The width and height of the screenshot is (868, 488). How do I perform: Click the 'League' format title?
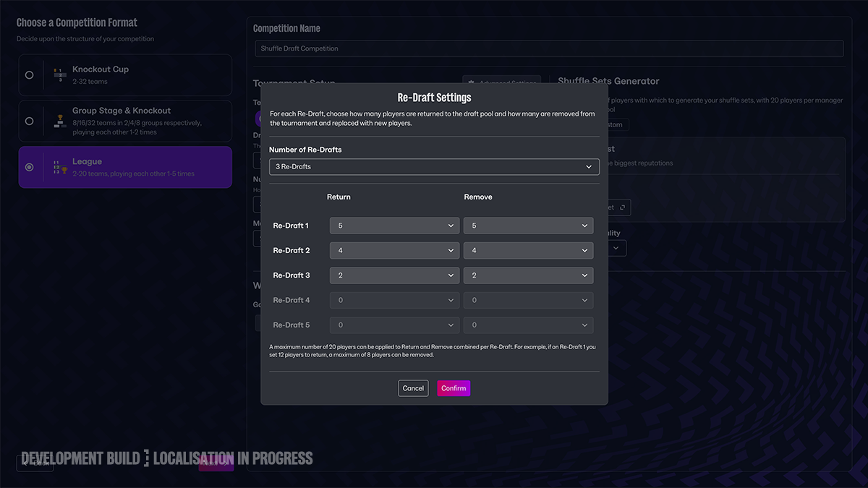(87, 162)
